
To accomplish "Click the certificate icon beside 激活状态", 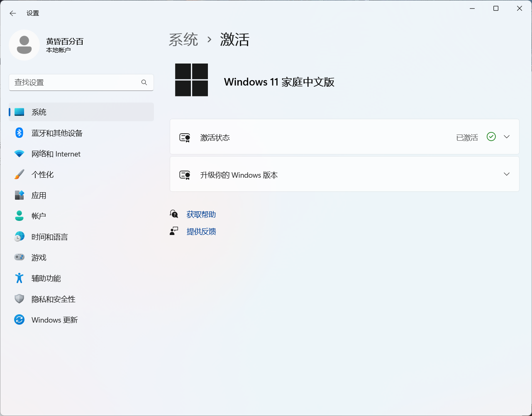I will coord(185,137).
